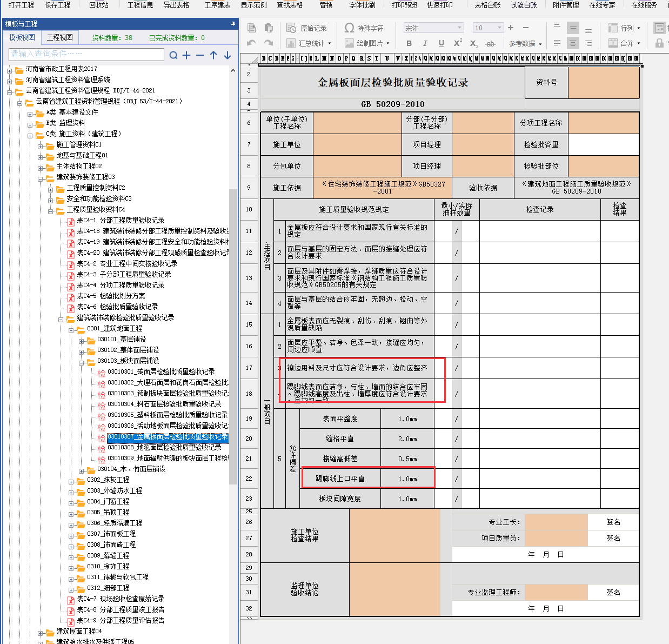Expand the 0309_幕墙工程 folder
Image resolution: width=669 pixels, height=644 pixels.
[71, 557]
